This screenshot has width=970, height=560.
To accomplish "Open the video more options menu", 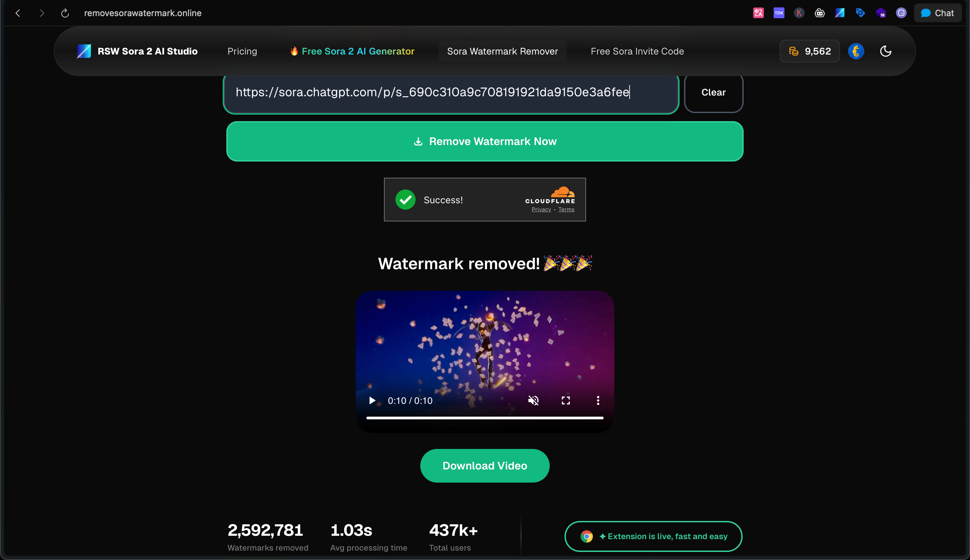I will (x=598, y=400).
